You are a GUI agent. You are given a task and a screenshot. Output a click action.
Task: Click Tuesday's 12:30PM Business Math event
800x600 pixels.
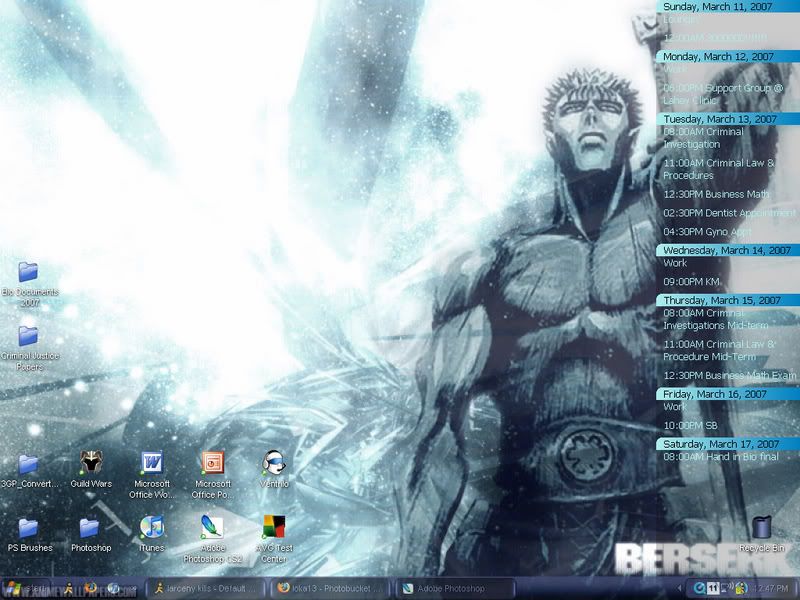(716, 194)
